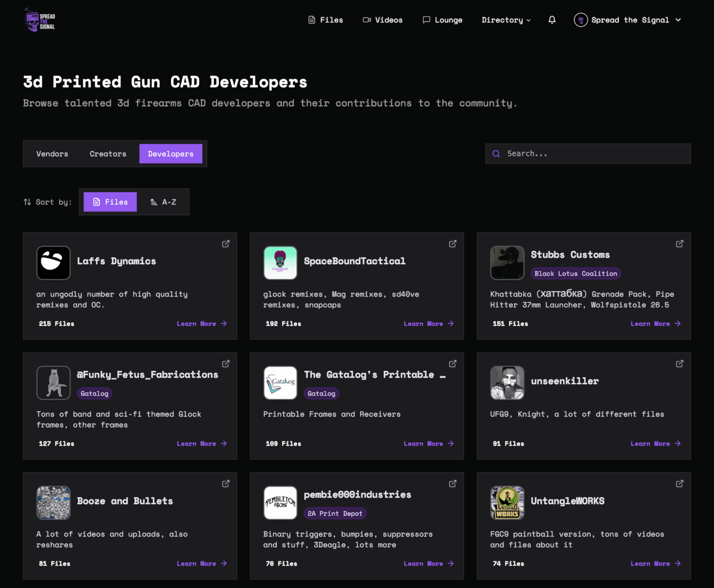Screen dimensions: 714x588
Task: Click the search magnifier icon
Action: point(496,154)
